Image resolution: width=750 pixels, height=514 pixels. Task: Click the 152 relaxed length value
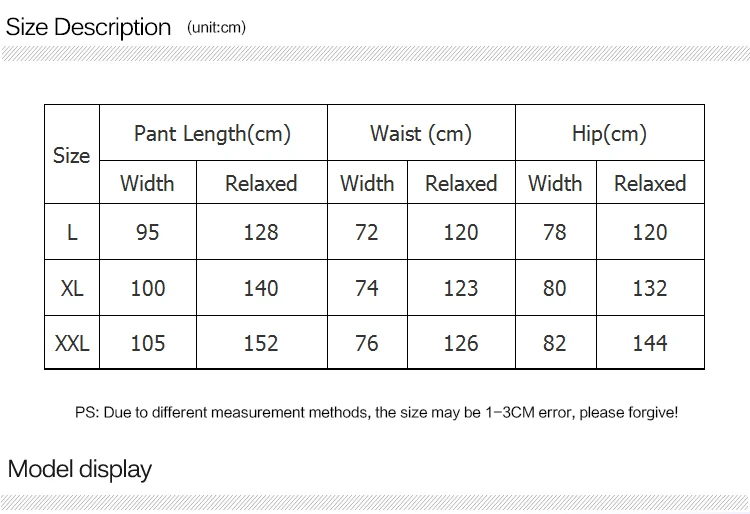pyautogui.click(x=261, y=343)
